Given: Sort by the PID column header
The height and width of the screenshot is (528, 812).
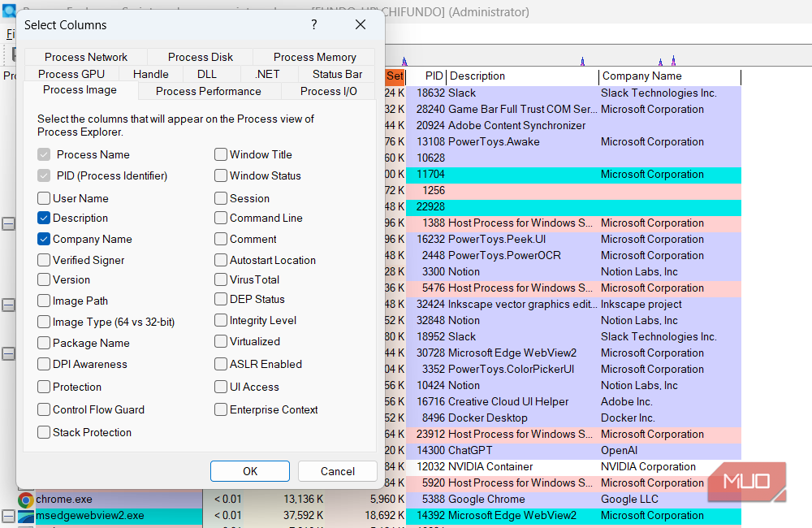Looking at the screenshot, I should pyautogui.click(x=426, y=76).
